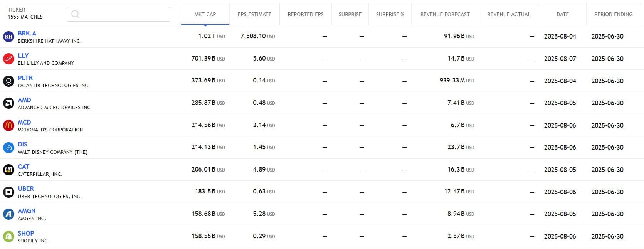
Task: Click the Walt Disney Company (The) name
Action: 53,152
